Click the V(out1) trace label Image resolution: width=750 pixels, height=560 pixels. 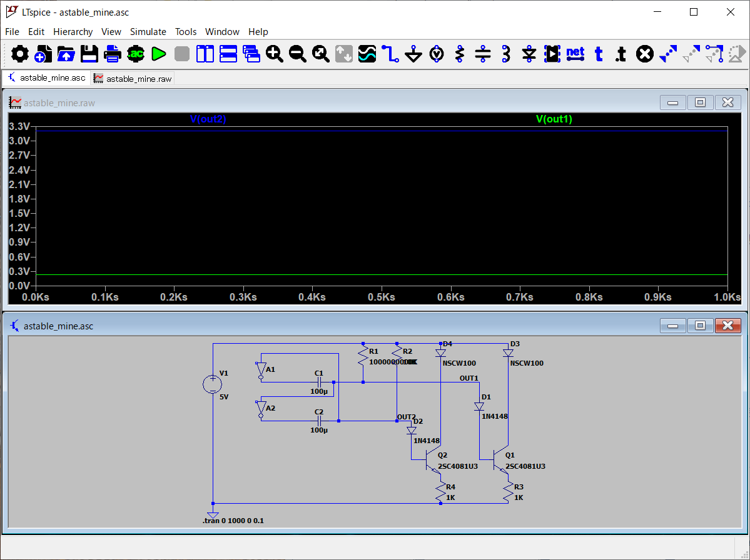tap(554, 119)
